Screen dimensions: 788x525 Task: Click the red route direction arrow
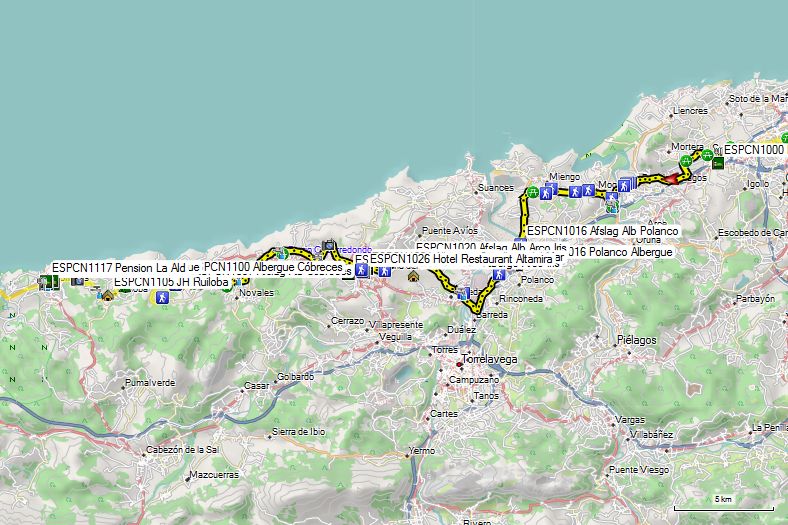pos(673,178)
